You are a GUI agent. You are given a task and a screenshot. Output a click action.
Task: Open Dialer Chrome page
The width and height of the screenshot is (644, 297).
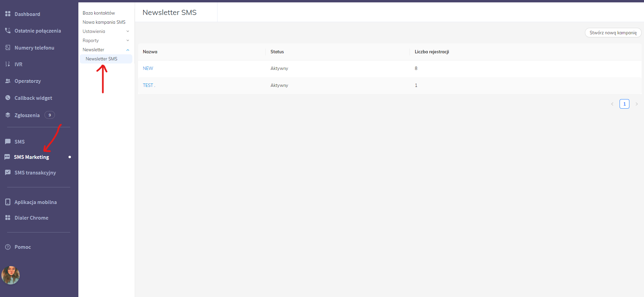[31, 218]
